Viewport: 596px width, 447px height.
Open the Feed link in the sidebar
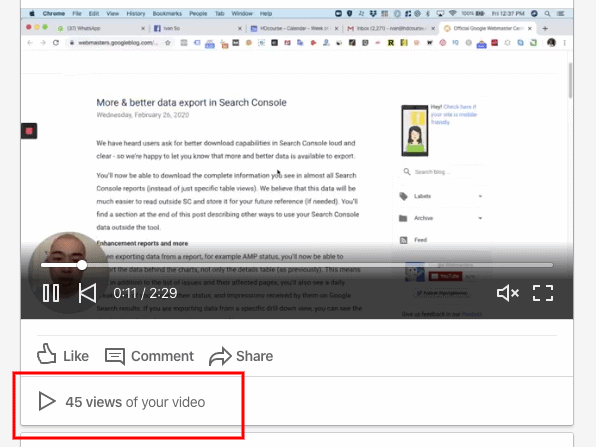(420, 240)
